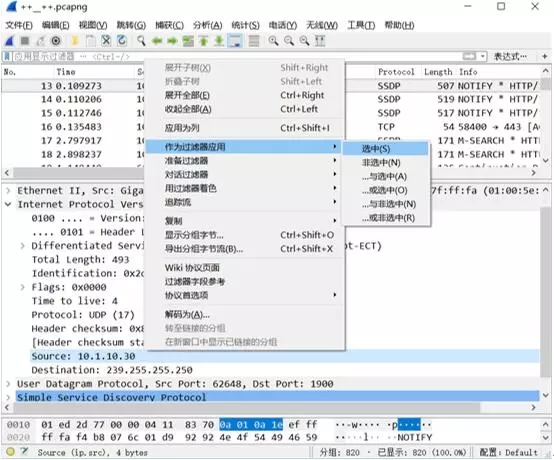Restart the current capture
Viewport: 554px width, 460px height.
click(x=40, y=41)
